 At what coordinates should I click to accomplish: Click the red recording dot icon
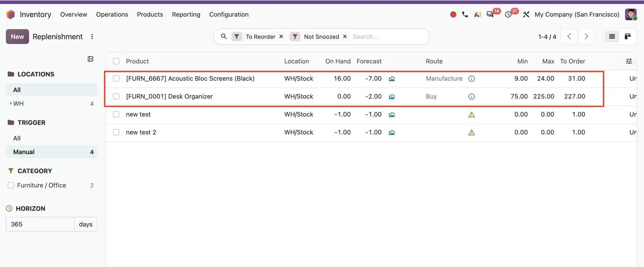[x=453, y=14]
